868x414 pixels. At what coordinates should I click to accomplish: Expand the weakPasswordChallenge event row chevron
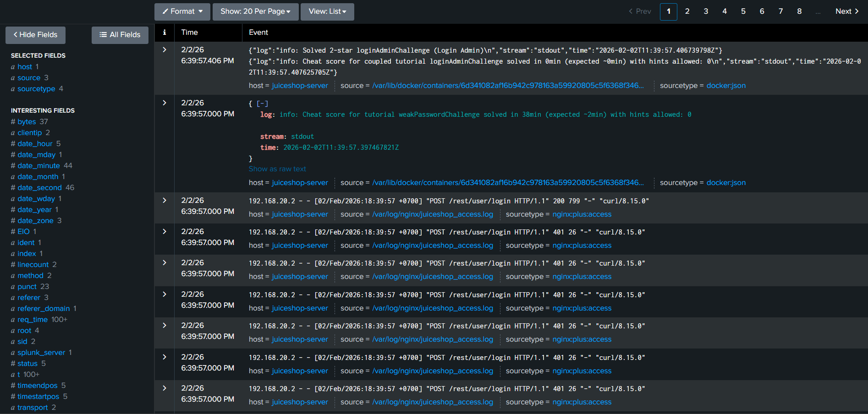(165, 103)
